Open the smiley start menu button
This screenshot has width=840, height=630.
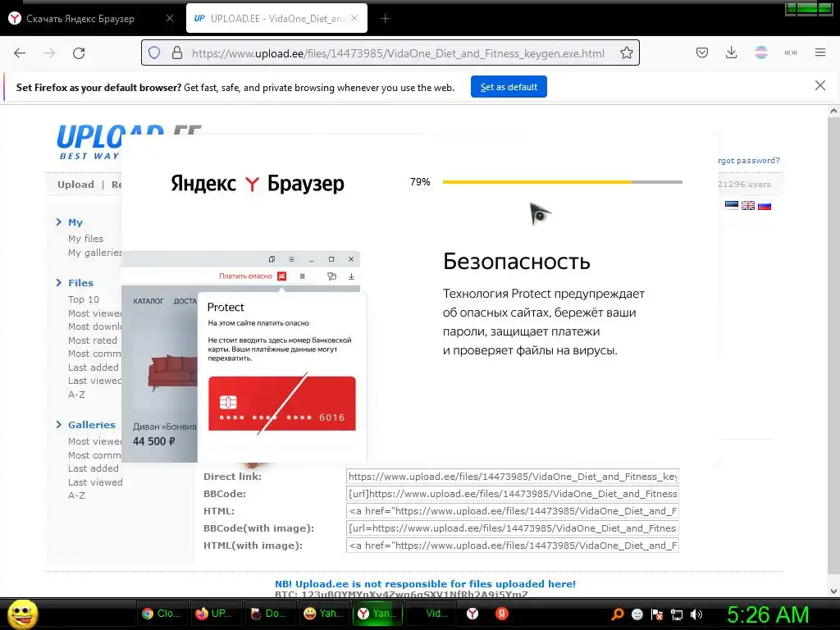[x=23, y=614]
